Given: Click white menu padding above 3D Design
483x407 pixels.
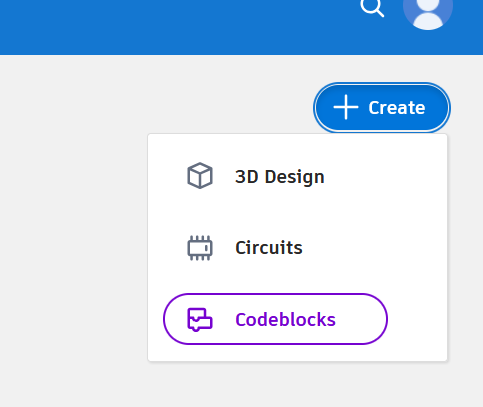Looking at the screenshot, I should pos(297,148).
